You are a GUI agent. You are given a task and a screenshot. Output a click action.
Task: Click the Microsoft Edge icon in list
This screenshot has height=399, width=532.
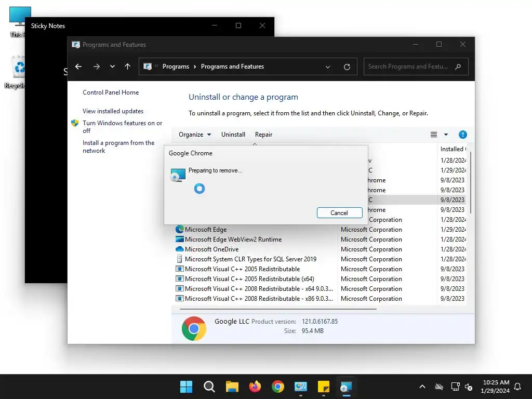pos(179,229)
